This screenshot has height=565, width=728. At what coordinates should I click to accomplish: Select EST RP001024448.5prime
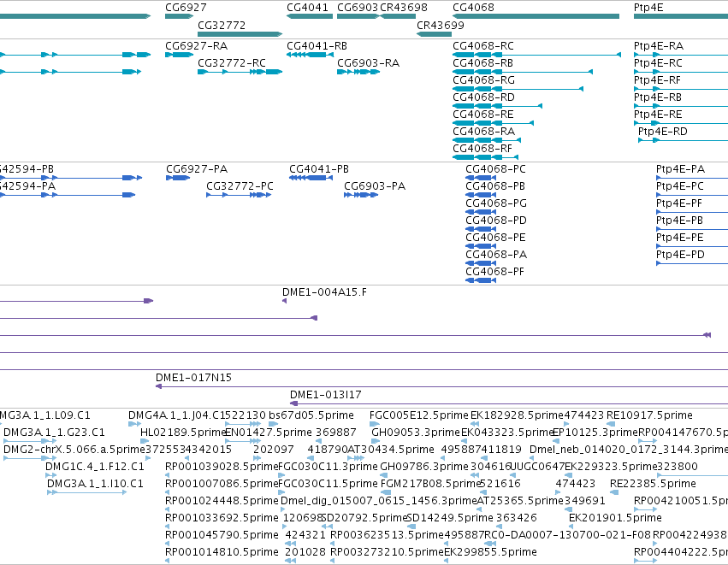point(167,509)
